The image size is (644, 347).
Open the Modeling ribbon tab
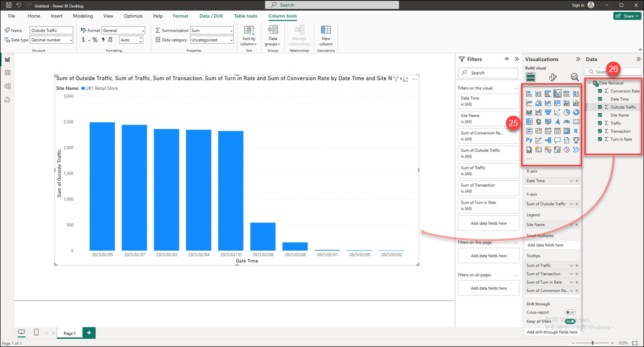click(83, 16)
